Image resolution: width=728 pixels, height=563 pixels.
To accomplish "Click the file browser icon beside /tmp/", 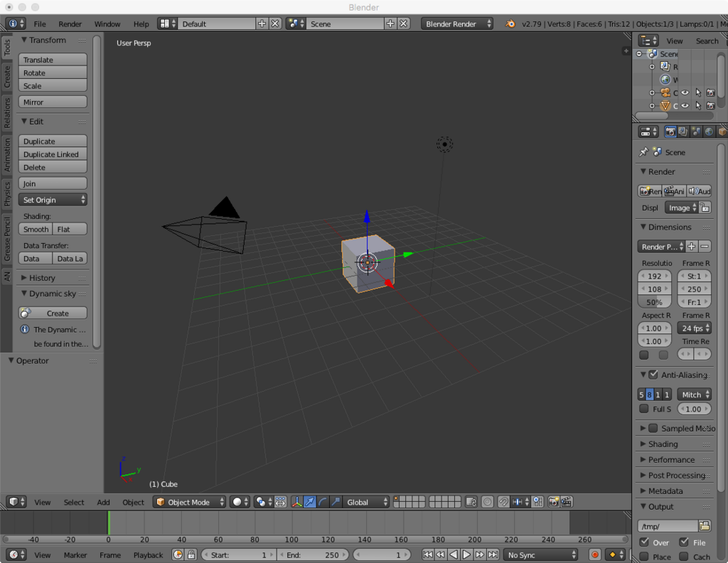I will [x=705, y=526].
